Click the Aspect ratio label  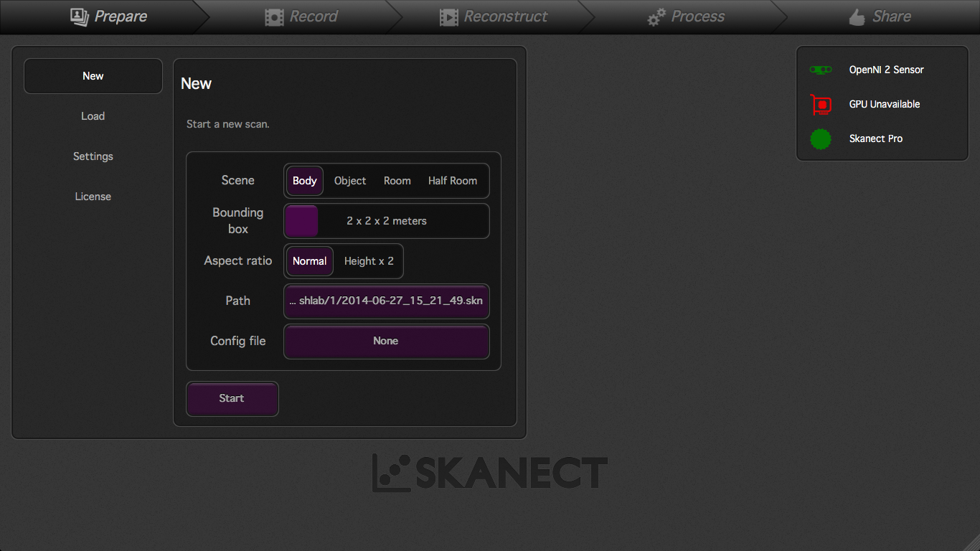[x=238, y=261]
